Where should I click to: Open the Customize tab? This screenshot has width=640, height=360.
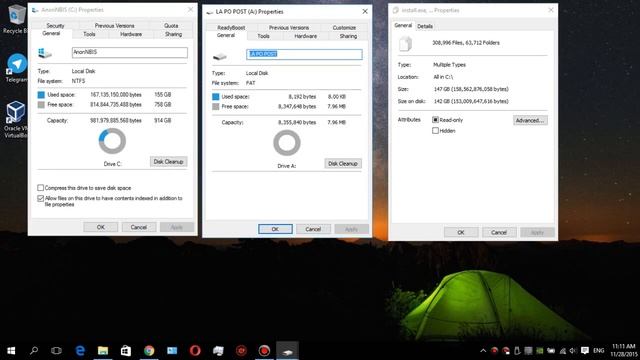(344, 27)
